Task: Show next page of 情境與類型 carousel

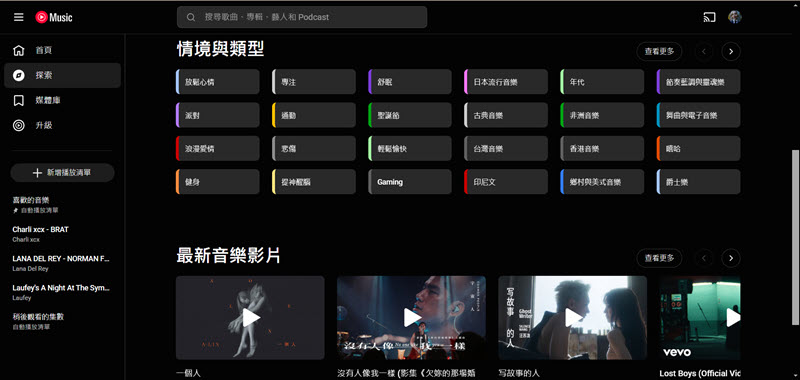Action: click(731, 52)
